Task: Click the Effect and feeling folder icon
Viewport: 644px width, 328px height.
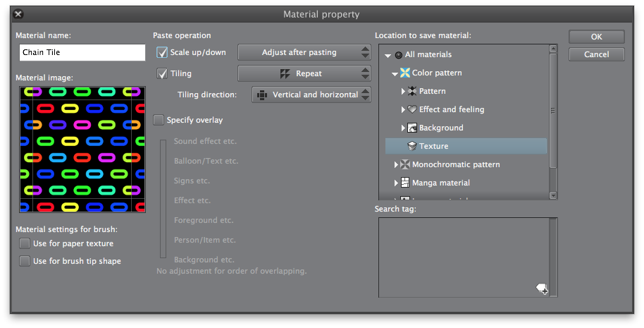Action: click(412, 109)
